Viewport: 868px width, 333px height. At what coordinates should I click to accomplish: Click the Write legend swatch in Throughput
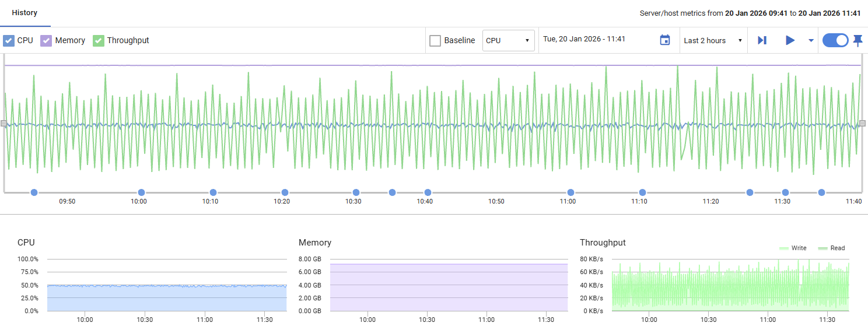point(785,248)
